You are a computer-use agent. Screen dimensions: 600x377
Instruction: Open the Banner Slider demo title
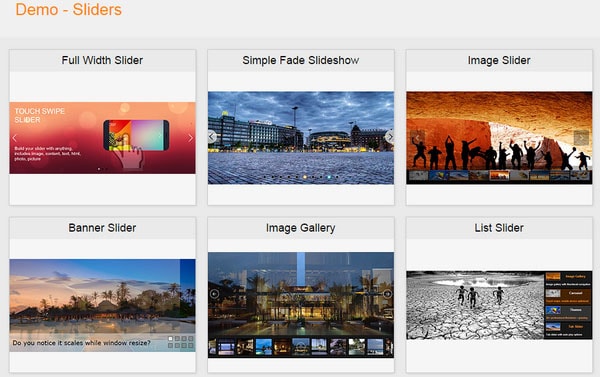(102, 228)
